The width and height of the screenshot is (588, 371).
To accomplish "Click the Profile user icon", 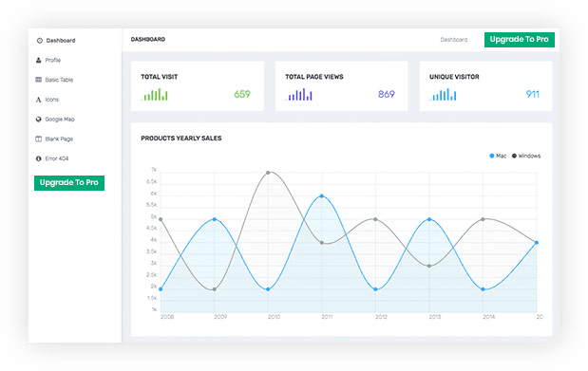I will [39, 60].
